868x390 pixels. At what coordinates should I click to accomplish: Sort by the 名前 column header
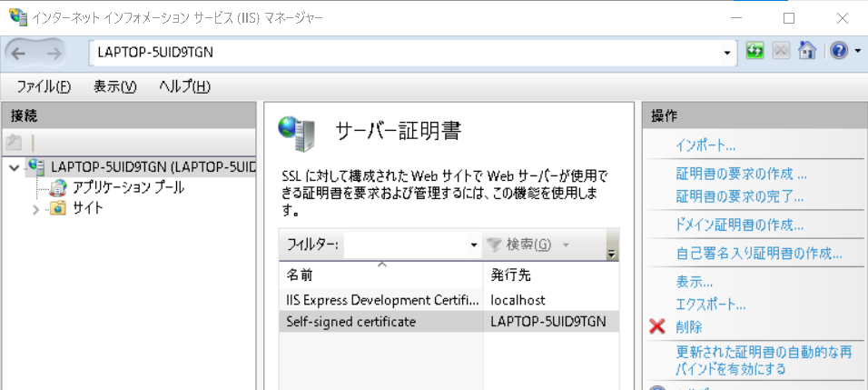(380, 275)
